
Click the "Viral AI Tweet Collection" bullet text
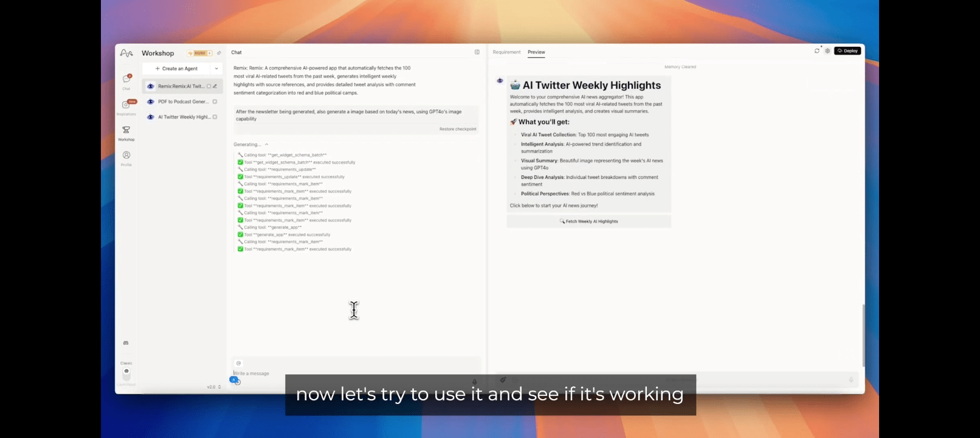coord(585,135)
